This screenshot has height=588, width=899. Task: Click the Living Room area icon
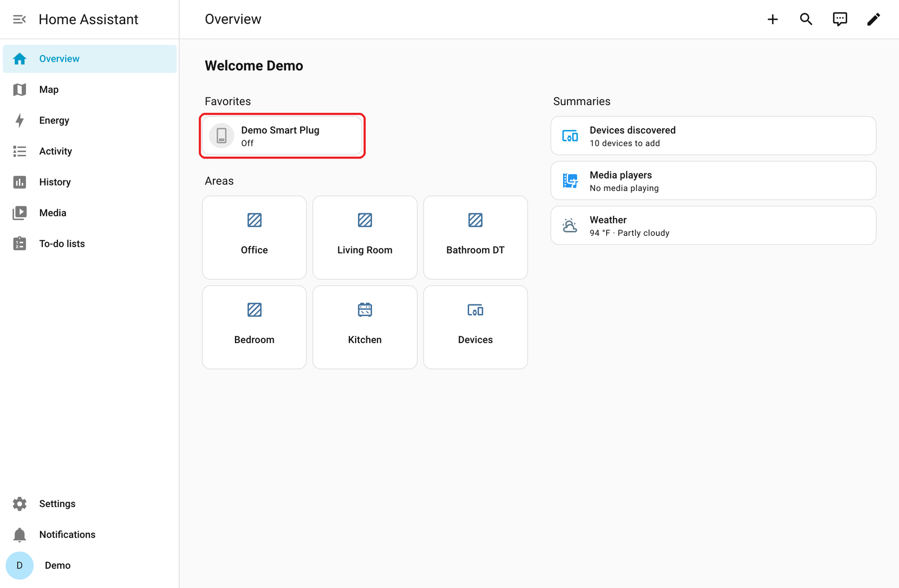365,220
